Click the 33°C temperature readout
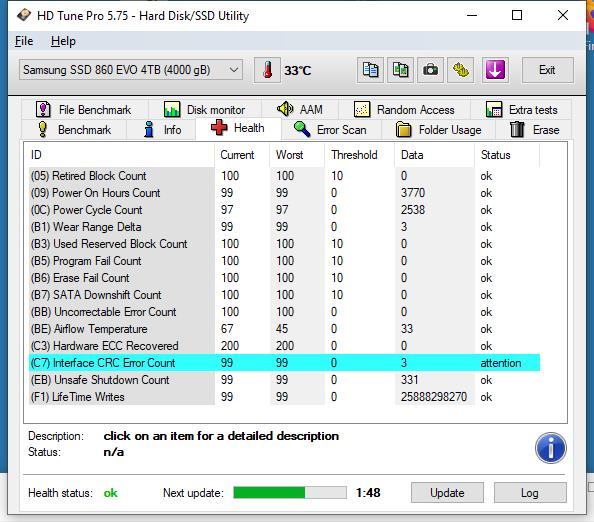 (298, 70)
